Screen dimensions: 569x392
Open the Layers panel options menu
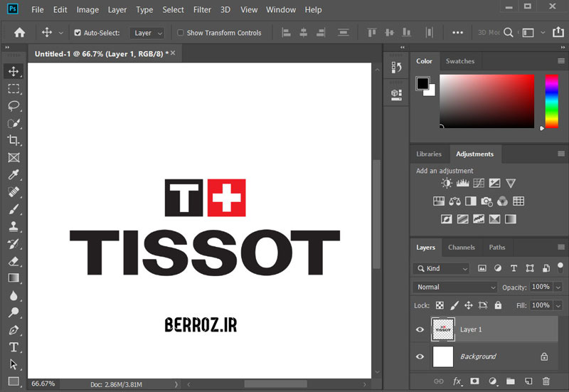[561, 247]
